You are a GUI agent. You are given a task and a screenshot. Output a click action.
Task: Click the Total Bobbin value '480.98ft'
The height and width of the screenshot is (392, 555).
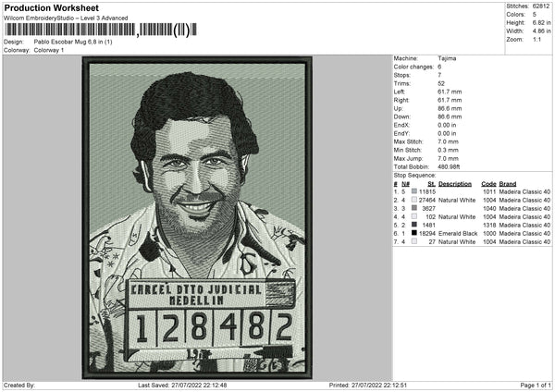pyautogui.click(x=449, y=167)
